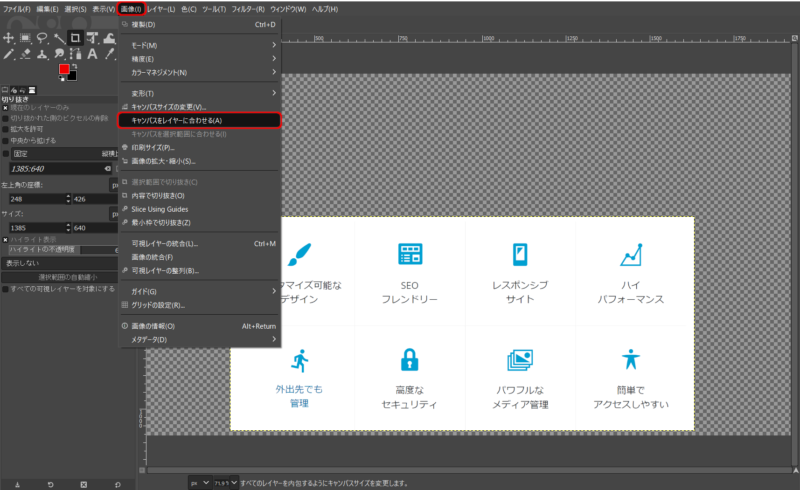Select the Warp Transform tool
This screenshot has height=490, width=800.
pos(109,38)
